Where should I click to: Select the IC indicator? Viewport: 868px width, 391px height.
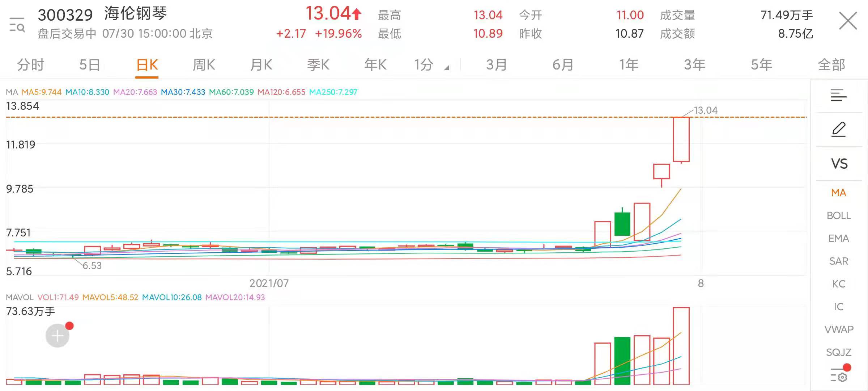point(839,307)
